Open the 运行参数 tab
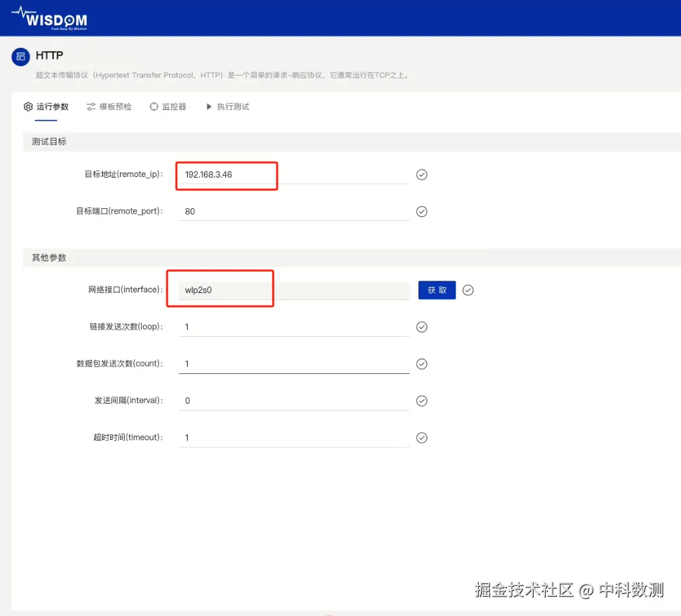Screen dimensions: 681x616 (x=46, y=107)
